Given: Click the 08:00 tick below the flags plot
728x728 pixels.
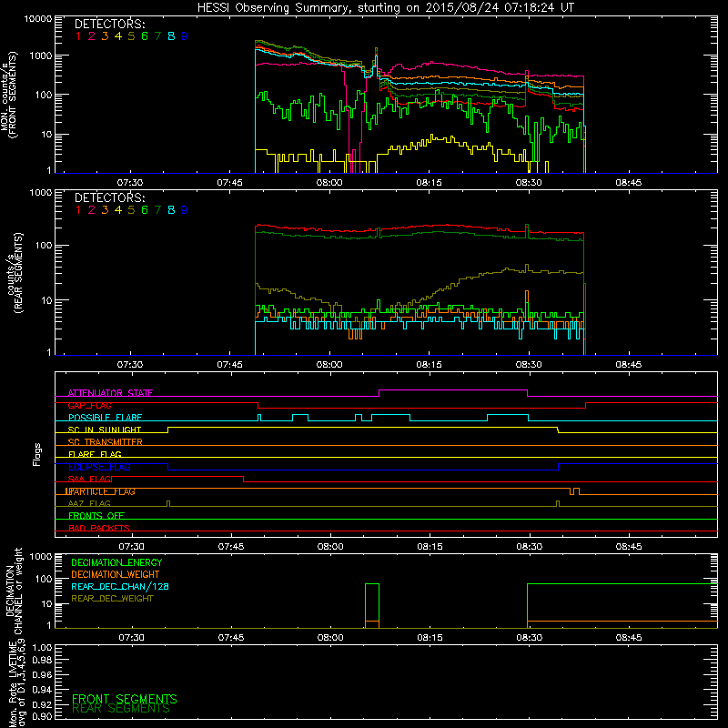Looking at the screenshot, I should pyautogui.click(x=330, y=547).
